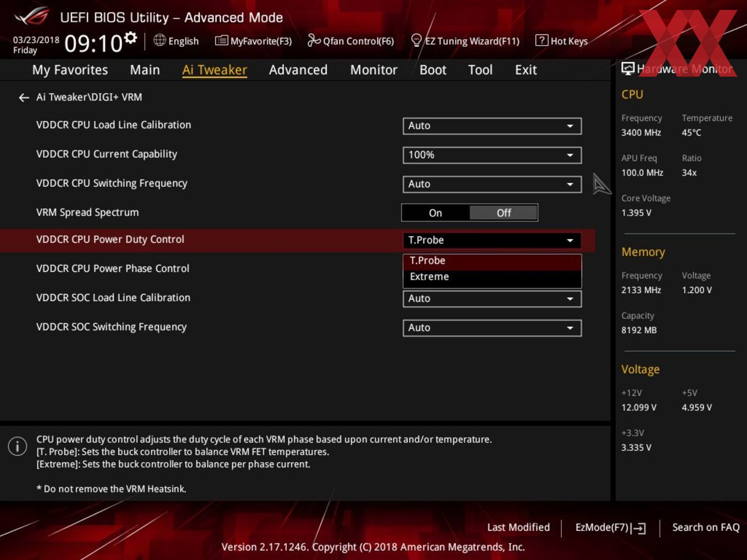The width and height of the screenshot is (747, 560).
Task: Click the MyFavorite list icon
Action: click(x=221, y=41)
